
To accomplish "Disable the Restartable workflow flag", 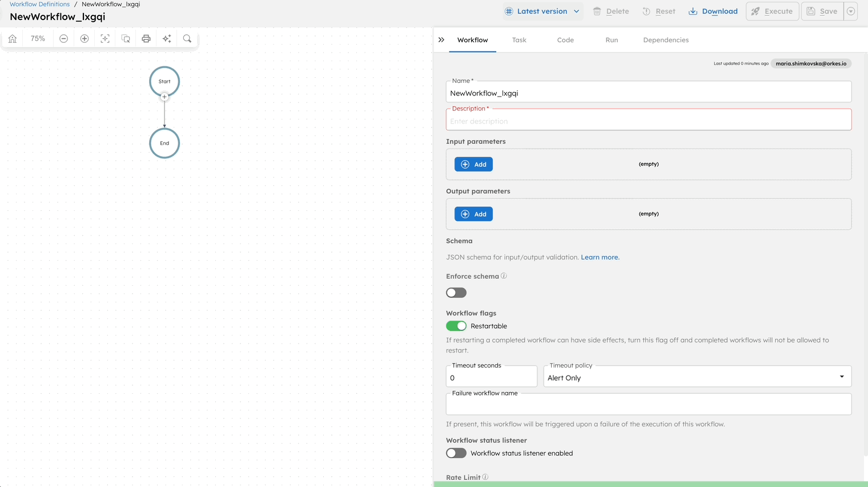I will pos(456,326).
